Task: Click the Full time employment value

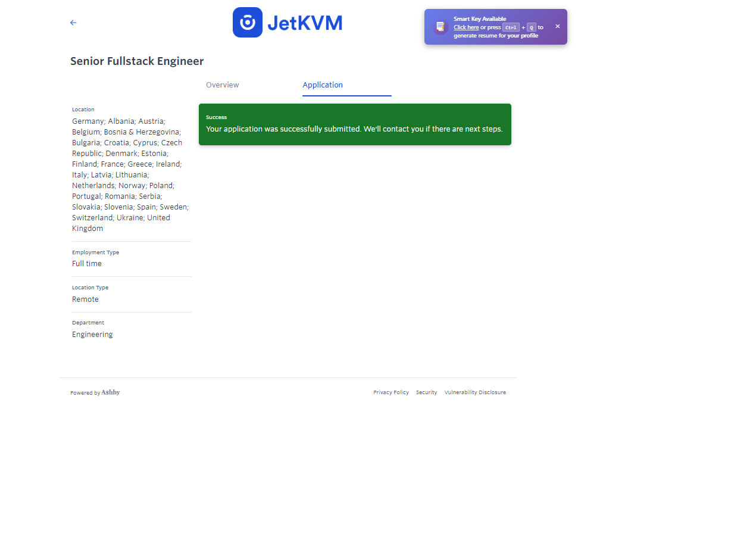Action: pyautogui.click(x=87, y=264)
